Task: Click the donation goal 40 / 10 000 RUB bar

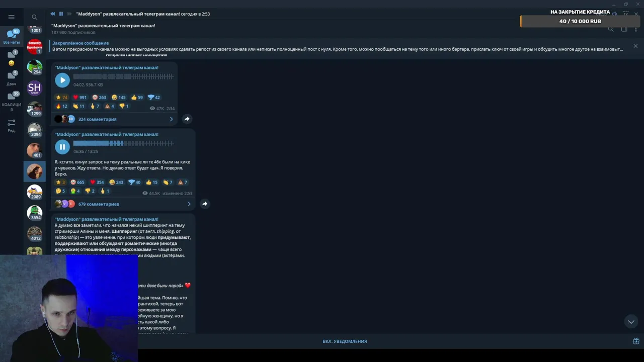Action: pyautogui.click(x=581, y=21)
